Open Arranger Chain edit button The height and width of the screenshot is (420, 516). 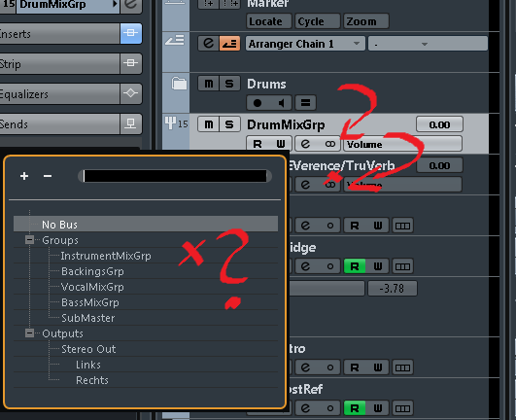(x=208, y=43)
